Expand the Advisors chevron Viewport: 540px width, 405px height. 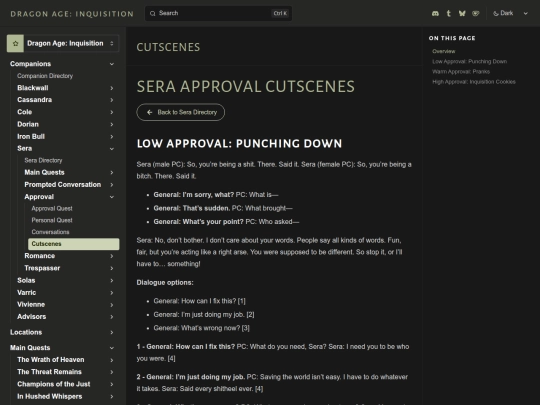coord(112,317)
